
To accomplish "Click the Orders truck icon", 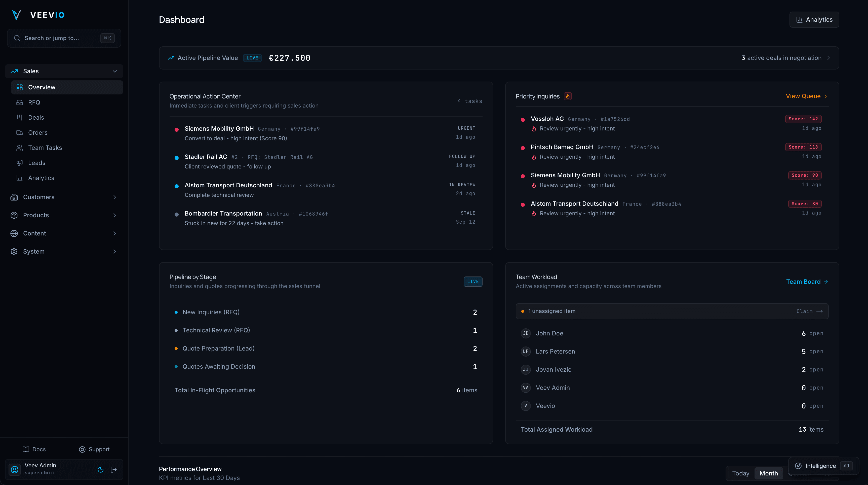I will pos(20,132).
